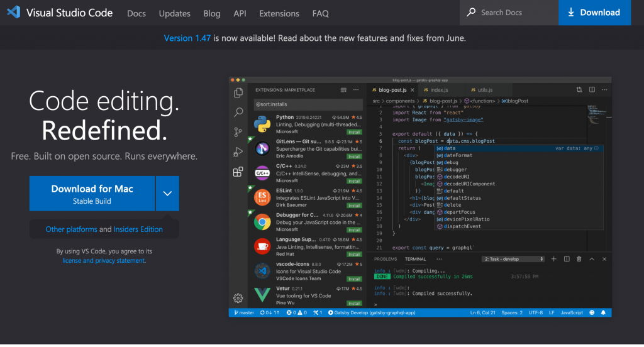644x347 pixels.
Task: Open Extensions panel more actions ellipsis
Action: point(356,90)
